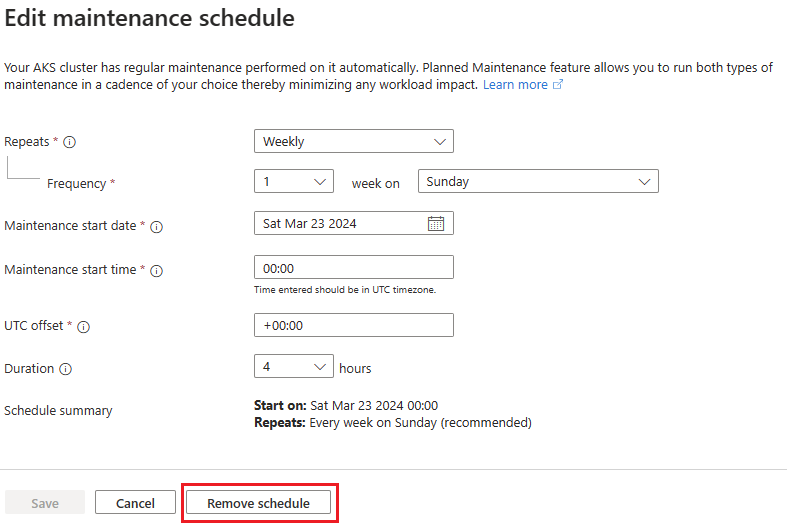The height and width of the screenshot is (532, 787).
Task: Click the Schedule summary Start on text
Action: [346, 405]
